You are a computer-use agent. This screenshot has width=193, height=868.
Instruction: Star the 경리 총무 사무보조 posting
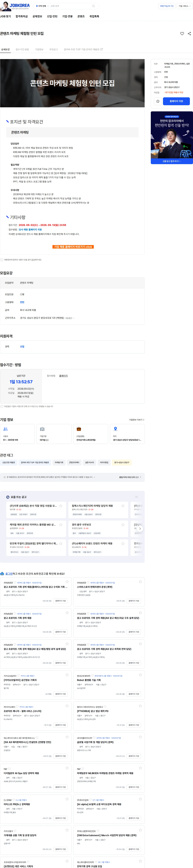click(x=123, y=525)
